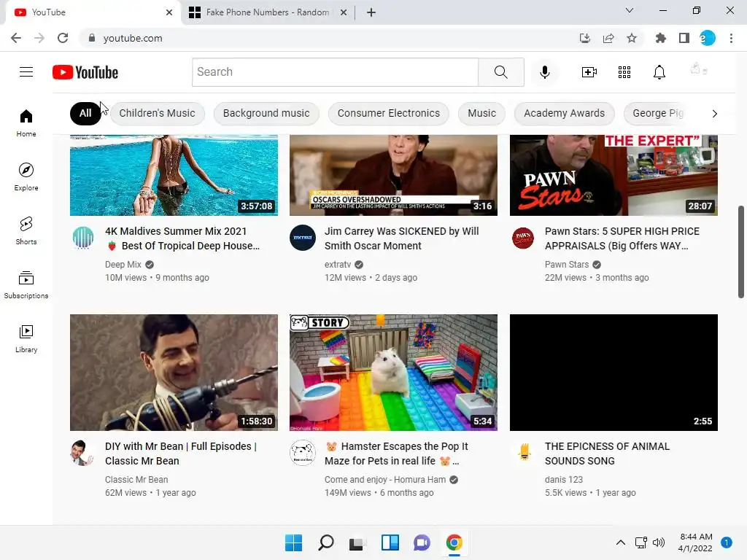
Task: Click the Classic Mr Bean channel name
Action: pyautogui.click(x=136, y=480)
